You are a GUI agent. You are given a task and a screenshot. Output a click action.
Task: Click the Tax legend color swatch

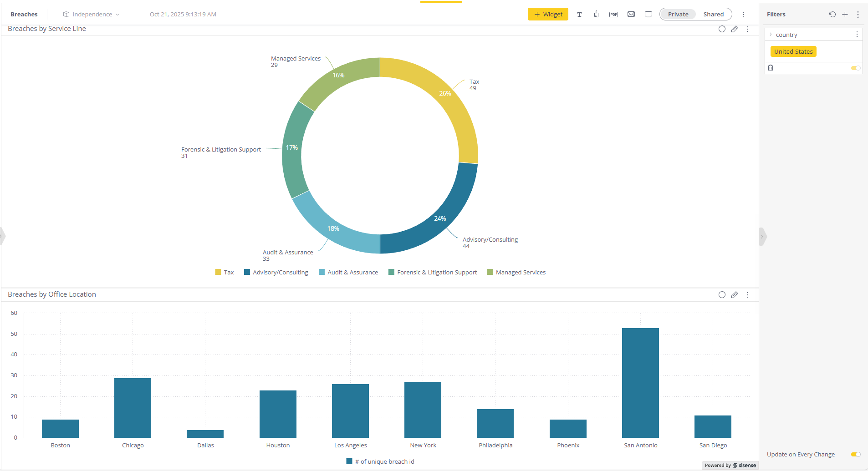[x=218, y=272]
